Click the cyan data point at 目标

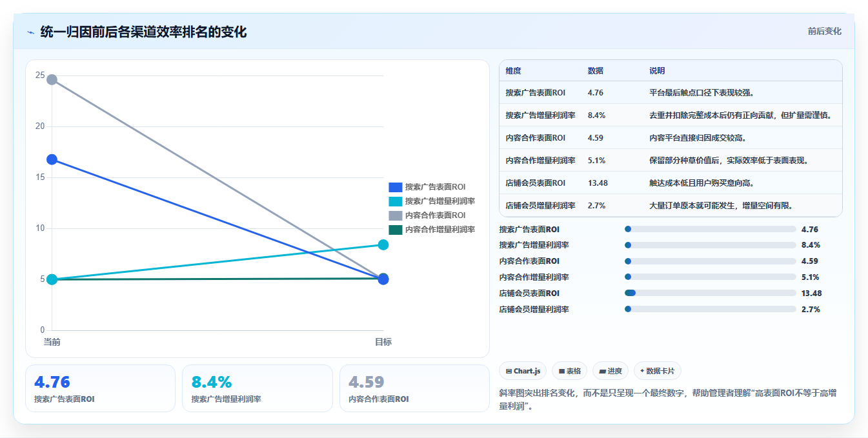point(383,244)
